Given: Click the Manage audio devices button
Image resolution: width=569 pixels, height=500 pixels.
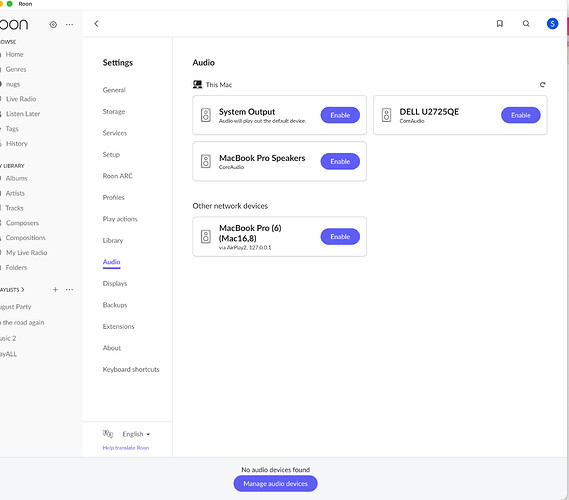Looking at the screenshot, I should point(275,484).
